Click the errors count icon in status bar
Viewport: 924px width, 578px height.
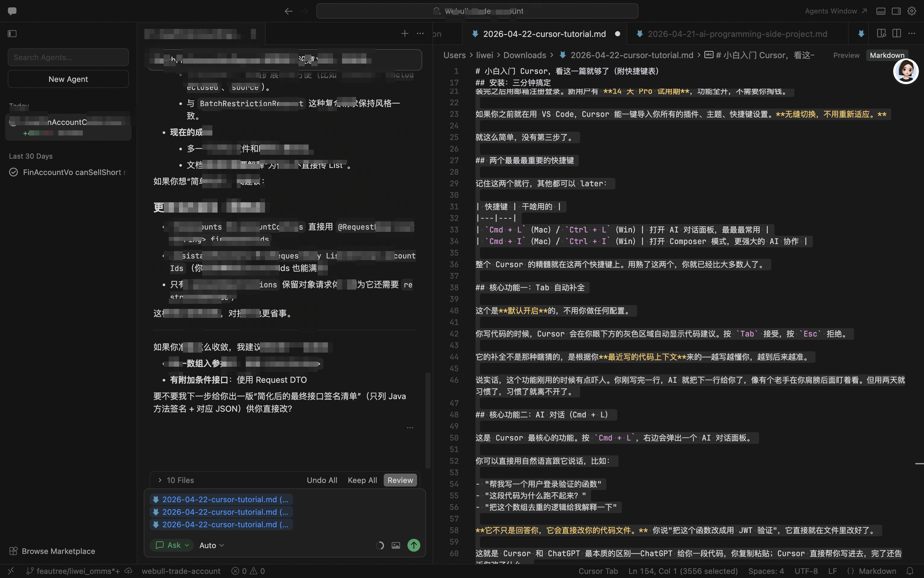[235, 571]
